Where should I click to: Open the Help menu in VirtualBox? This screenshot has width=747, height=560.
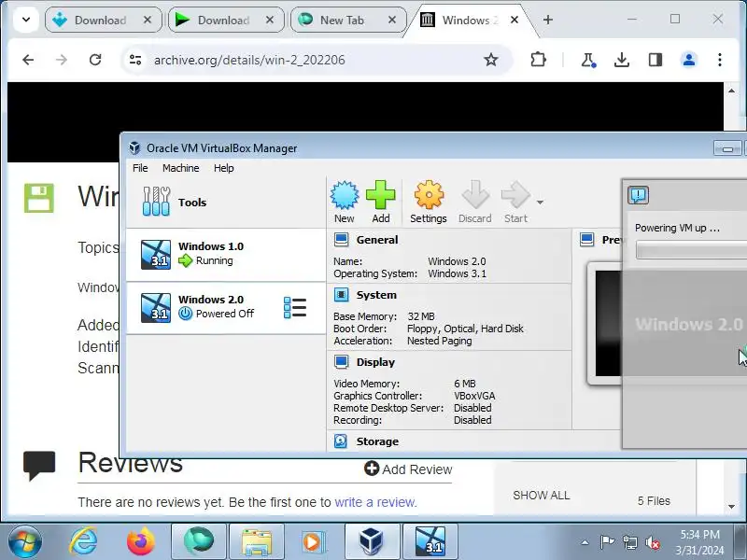[x=223, y=168]
